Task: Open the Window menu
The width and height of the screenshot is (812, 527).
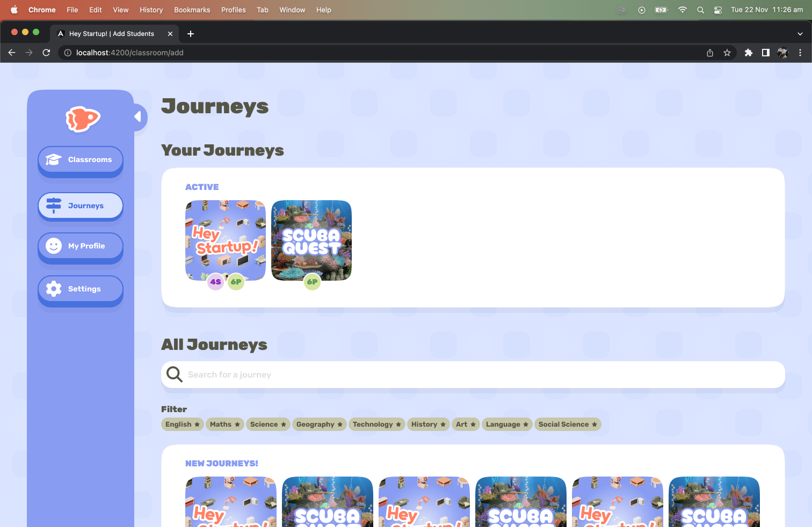Action: point(292,10)
